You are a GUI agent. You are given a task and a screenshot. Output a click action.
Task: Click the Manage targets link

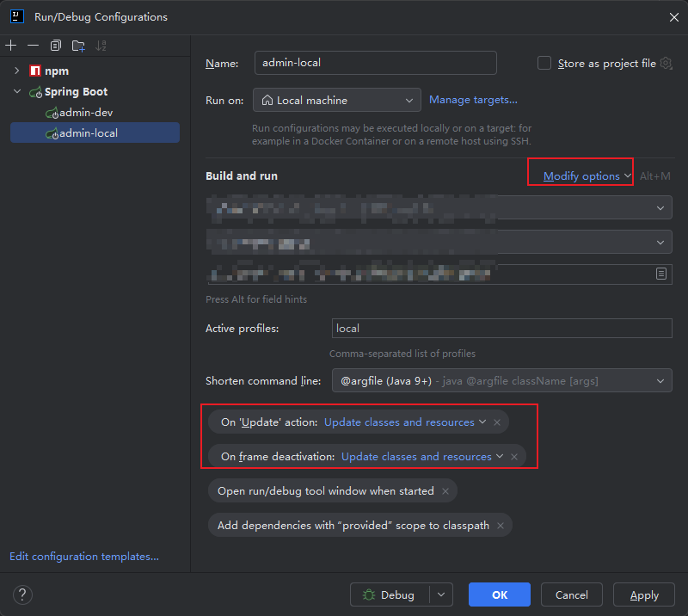tap(473, 100)
